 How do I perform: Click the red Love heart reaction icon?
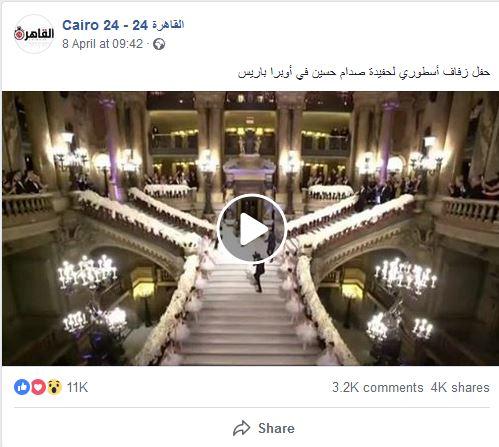(x=38, y=387)
